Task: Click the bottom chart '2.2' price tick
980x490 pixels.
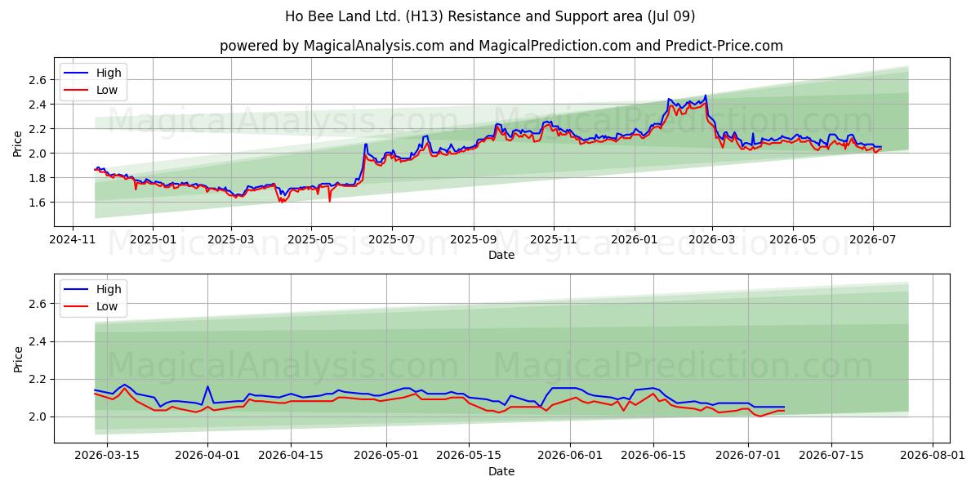Action: (39, 379)
